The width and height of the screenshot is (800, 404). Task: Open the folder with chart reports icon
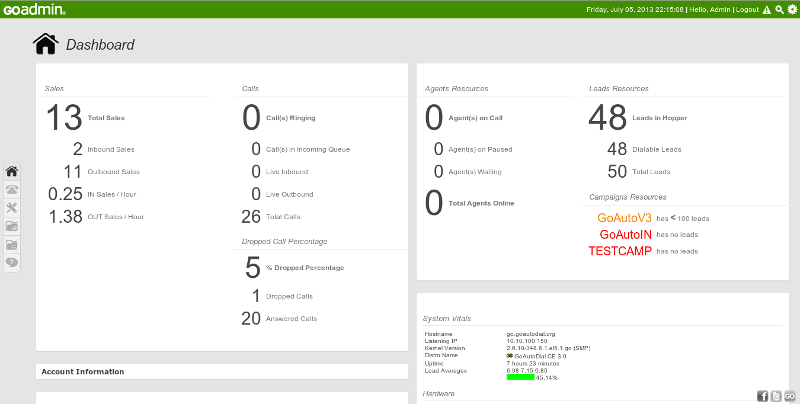coord(12,226)
